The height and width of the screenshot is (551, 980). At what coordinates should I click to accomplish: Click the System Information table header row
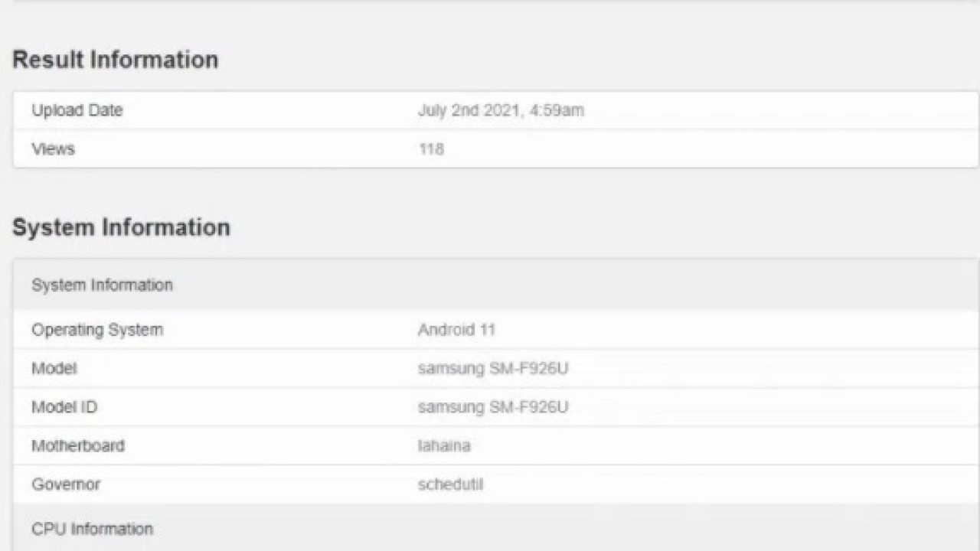point(102,285)
